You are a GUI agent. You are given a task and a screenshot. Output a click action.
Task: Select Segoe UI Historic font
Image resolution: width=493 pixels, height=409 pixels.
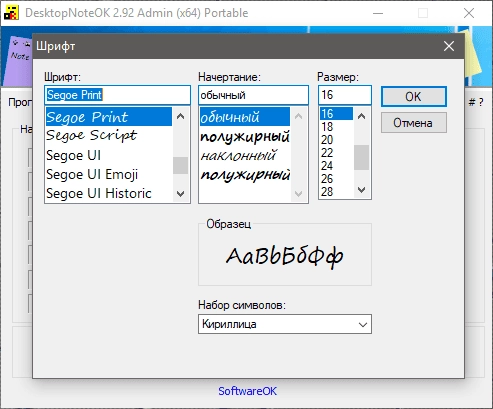[109, 193]
